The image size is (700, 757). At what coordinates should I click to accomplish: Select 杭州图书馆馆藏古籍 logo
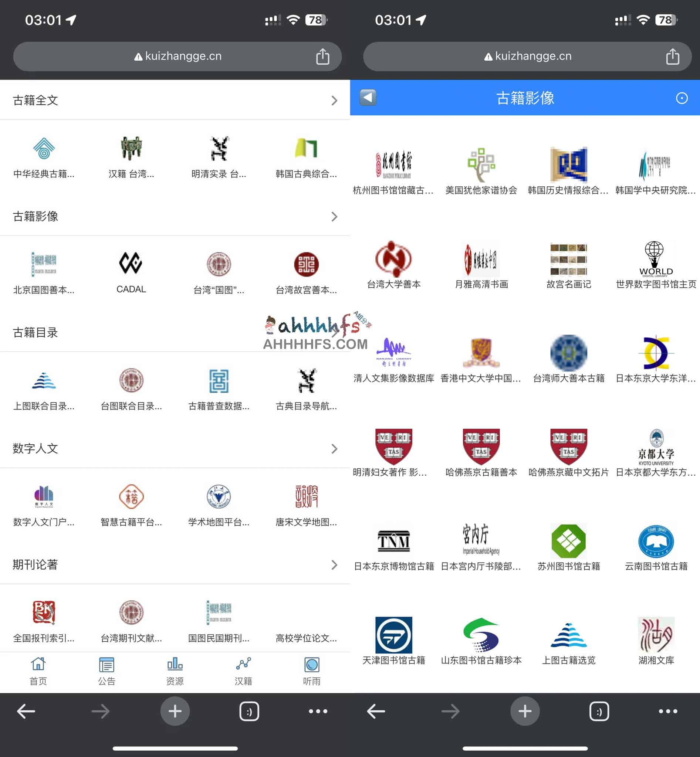[394, 165]
